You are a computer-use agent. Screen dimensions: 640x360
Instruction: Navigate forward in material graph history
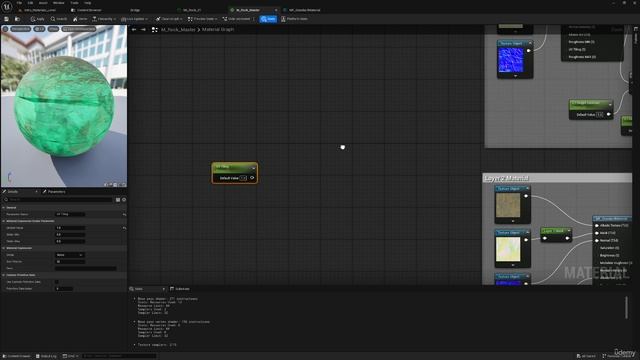(x=143, y=29)
